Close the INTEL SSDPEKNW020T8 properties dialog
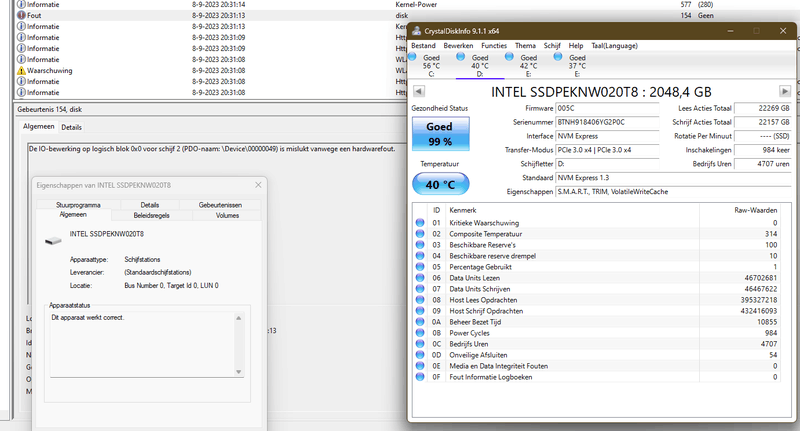The height and width of the screenshot is (431, 800). tap(258, 185)
